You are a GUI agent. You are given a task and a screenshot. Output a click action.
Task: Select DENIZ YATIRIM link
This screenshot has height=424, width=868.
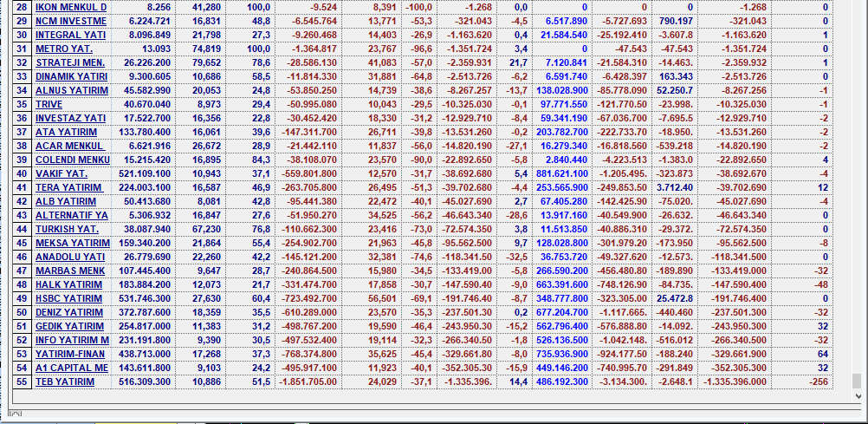pos(69,312)
